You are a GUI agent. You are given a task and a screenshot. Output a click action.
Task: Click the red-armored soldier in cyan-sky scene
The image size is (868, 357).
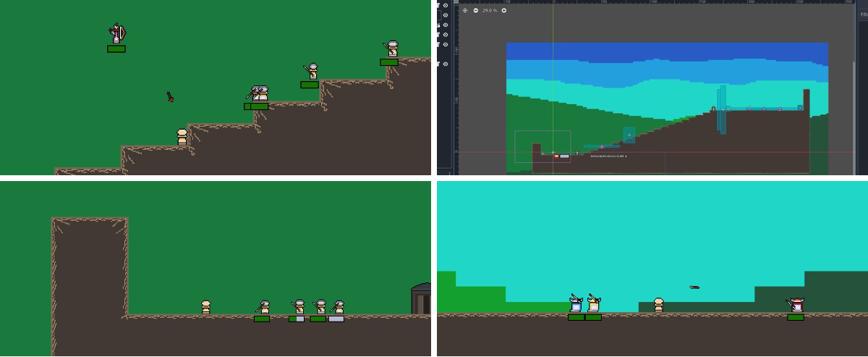[x=796, y=304]
